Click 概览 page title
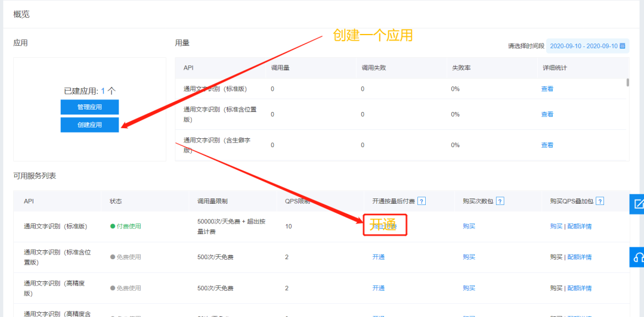 21,14
